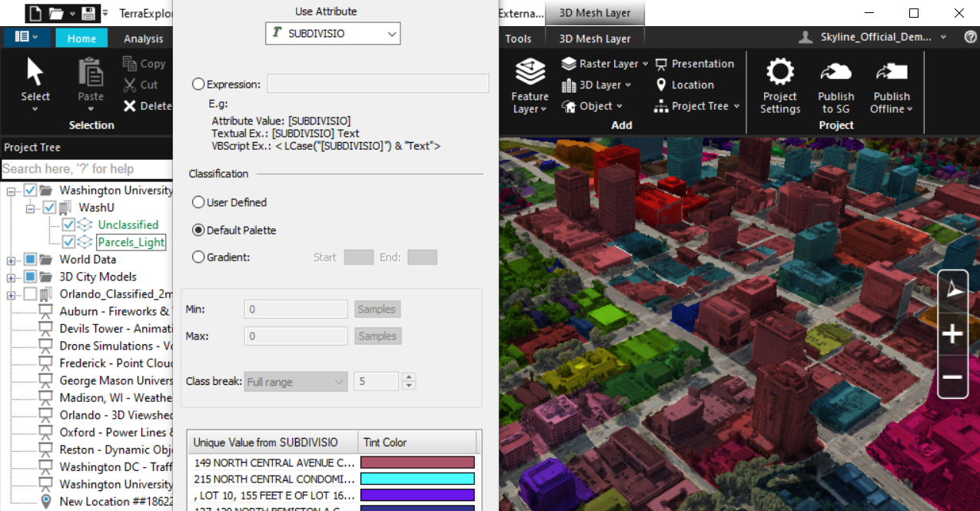
Task: Switch to the Tools ribbon tab
Action: point(519,38)
